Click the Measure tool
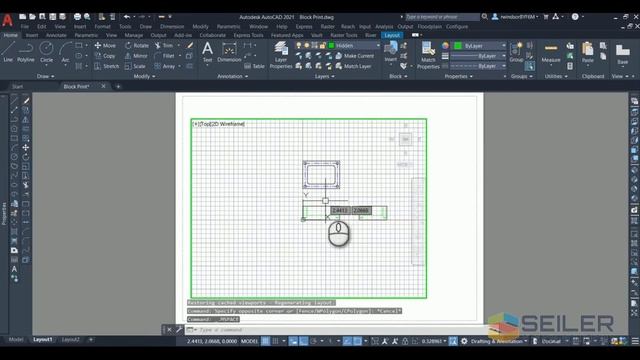 pos(551,52)
